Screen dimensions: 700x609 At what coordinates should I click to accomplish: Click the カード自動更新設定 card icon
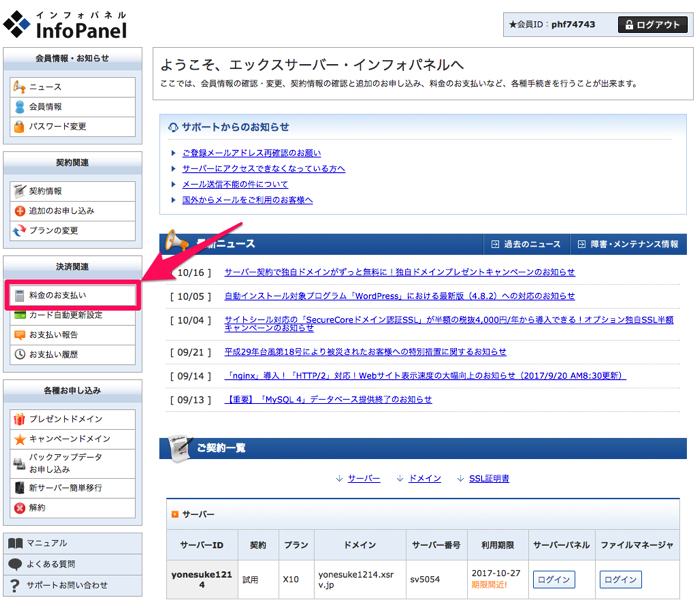20,315
